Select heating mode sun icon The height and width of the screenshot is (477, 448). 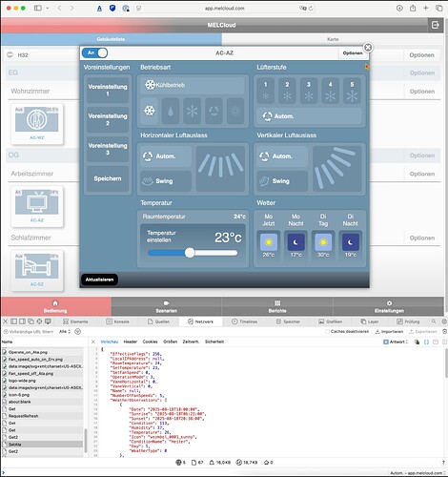[235, 111]
